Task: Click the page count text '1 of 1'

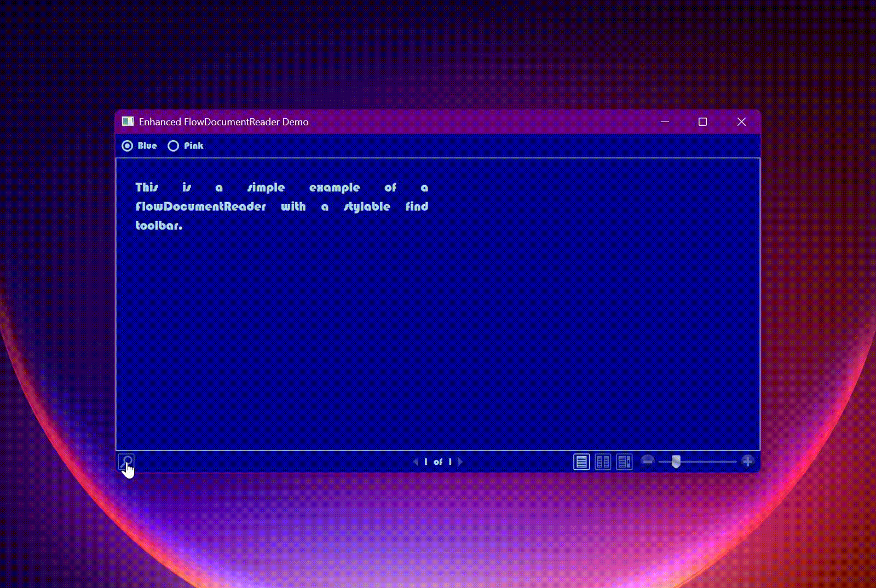Action: click(x=438, y=462)
